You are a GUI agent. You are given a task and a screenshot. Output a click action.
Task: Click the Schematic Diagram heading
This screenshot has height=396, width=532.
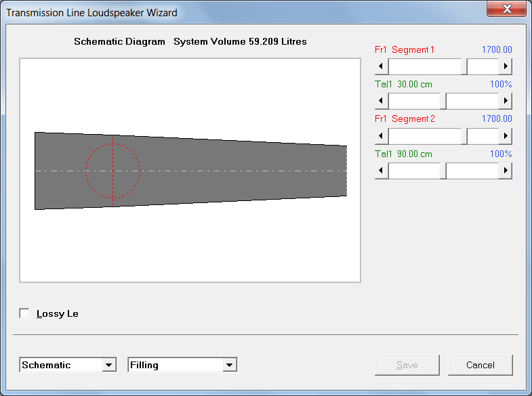coord(119,42)
